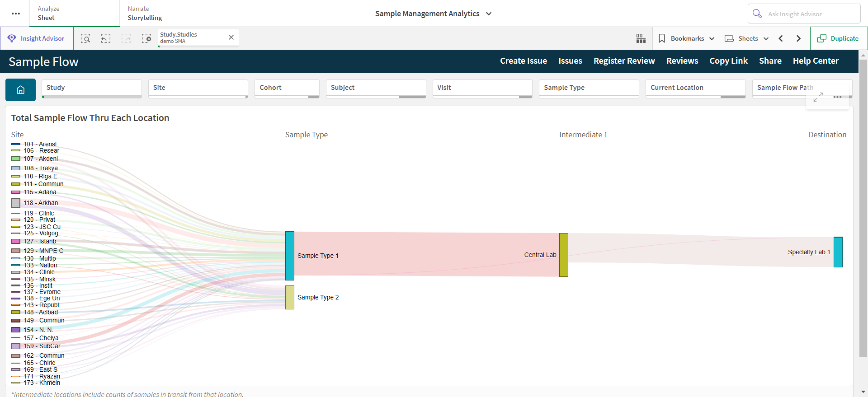
Task: Step back in selections
Action: [106, 38]
